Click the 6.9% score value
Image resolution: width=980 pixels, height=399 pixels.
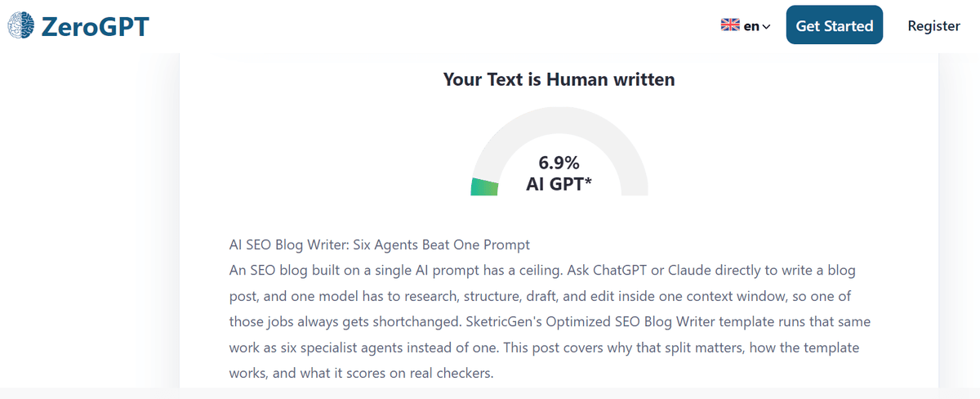pyautogui.click(x=559, y=162)
